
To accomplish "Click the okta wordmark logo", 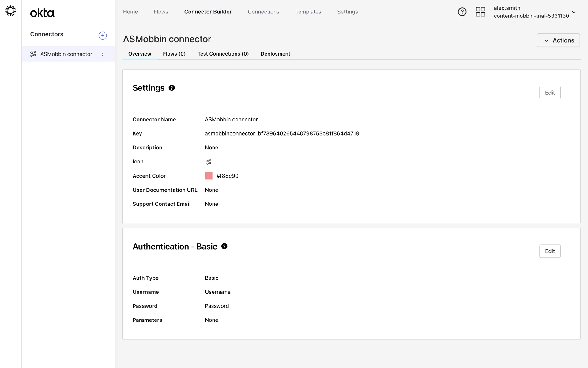I will (x=42, y=13).
